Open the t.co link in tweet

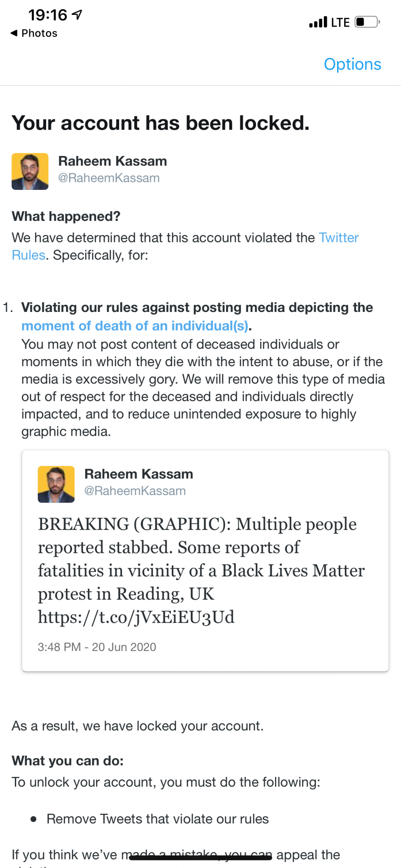coord(136,617)
